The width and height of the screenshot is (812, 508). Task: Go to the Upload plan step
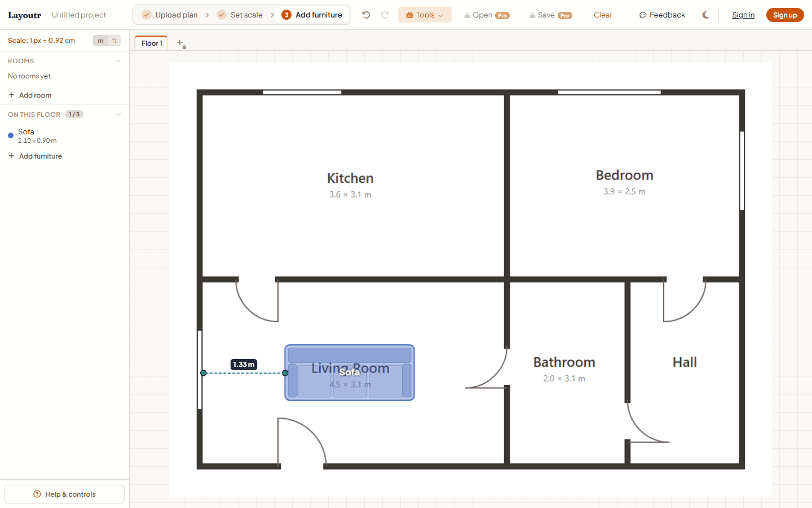(170, 15)
